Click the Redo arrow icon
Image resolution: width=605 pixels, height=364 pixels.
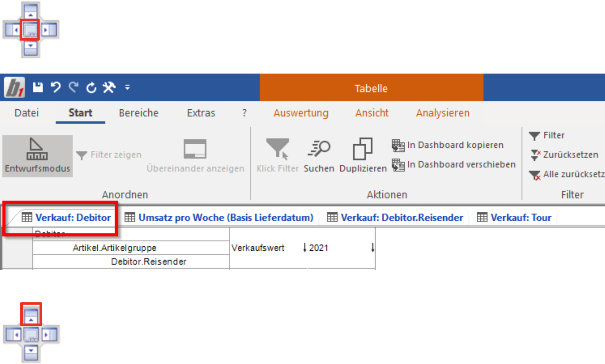point(74,87)
